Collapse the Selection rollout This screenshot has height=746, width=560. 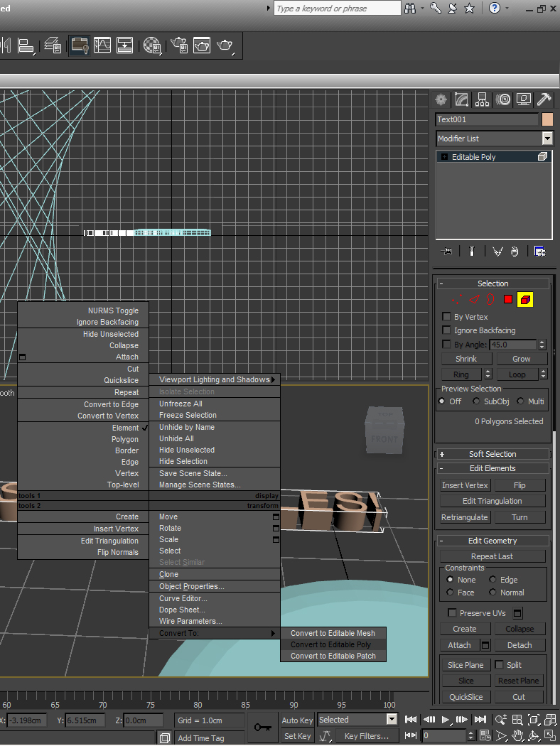click(x=492, y=283)
